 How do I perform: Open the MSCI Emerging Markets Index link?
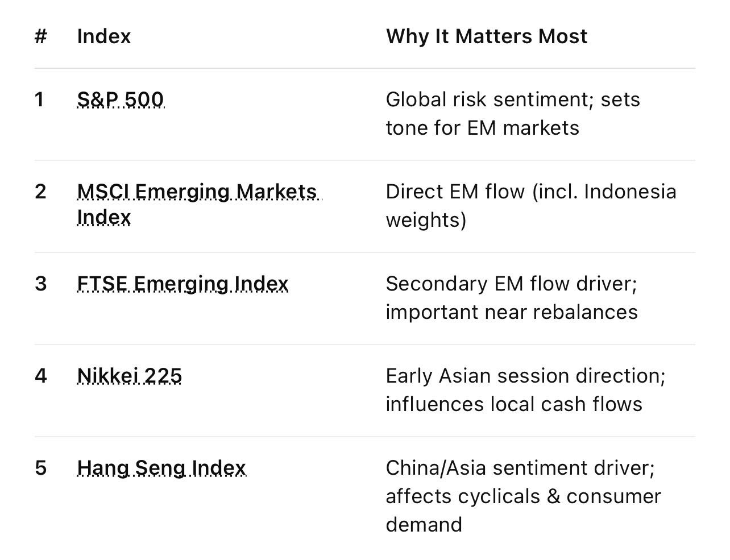point(196,192)
